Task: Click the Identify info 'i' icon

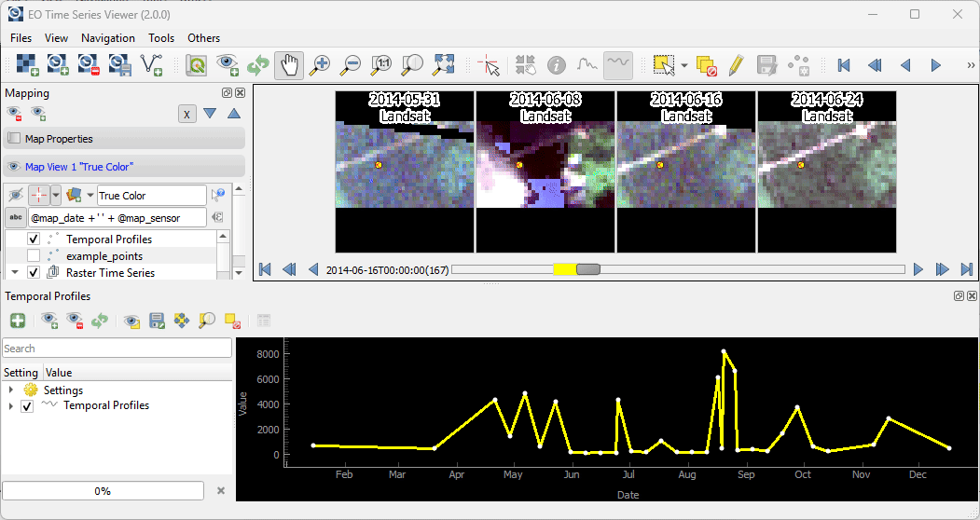Action: click(x=557, y=64)
